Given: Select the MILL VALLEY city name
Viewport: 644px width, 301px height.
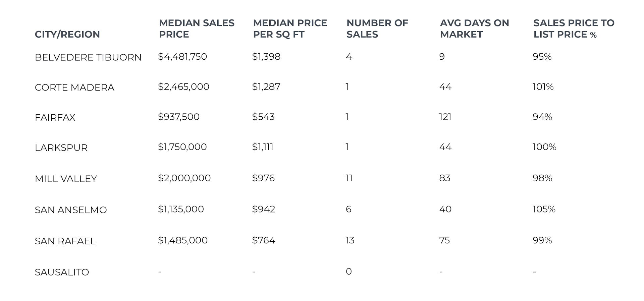Looking at the screenshot, I should coord(66,179).
